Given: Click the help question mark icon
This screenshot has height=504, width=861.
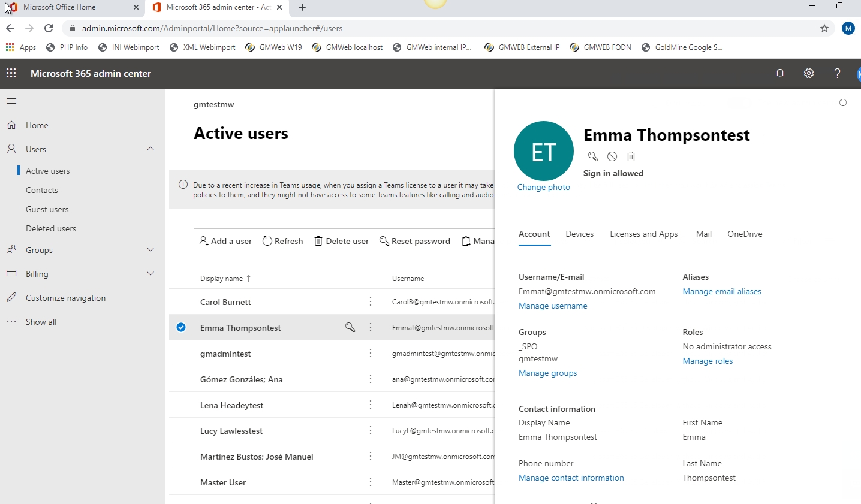Looking at the screenshot, I should (837, 73).
